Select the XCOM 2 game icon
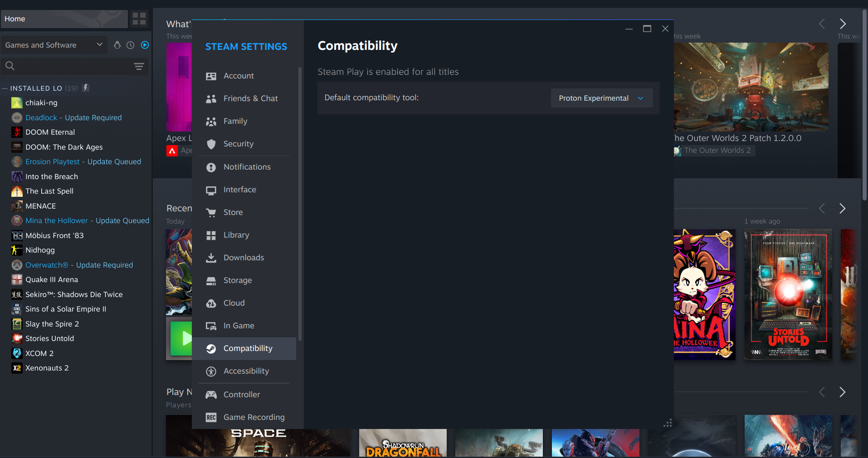 [17, 354]
